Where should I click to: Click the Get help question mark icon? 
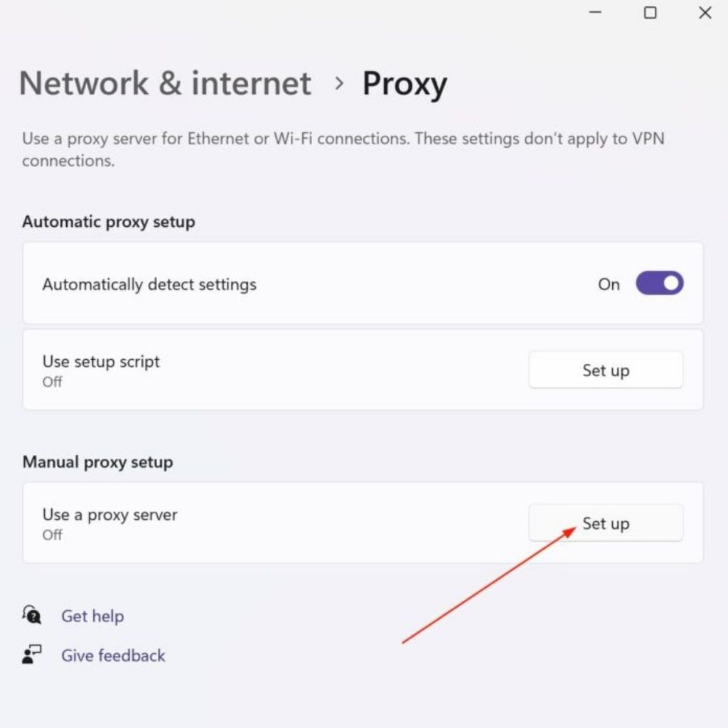click(x=31, y=616)
